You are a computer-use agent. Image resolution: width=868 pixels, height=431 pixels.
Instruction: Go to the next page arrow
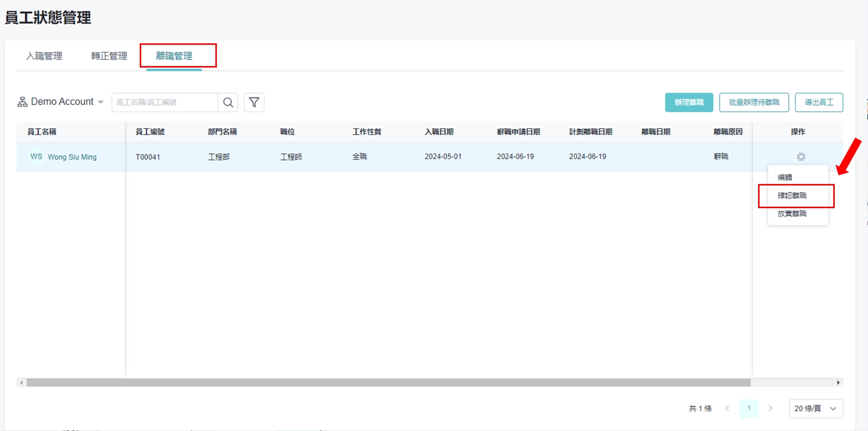(770, 408)
